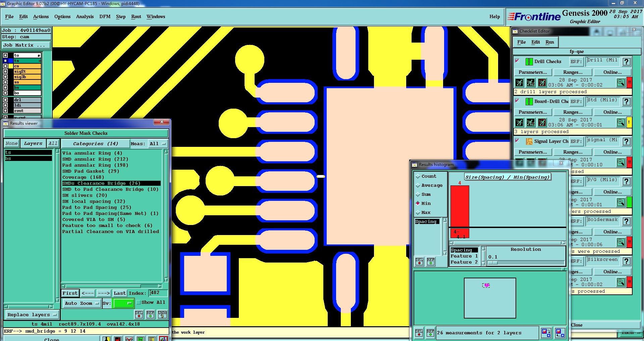This screenshot has height=341, width=644.
Task: Click red alert indicator for Drill Checks
Action: [630, 82]
